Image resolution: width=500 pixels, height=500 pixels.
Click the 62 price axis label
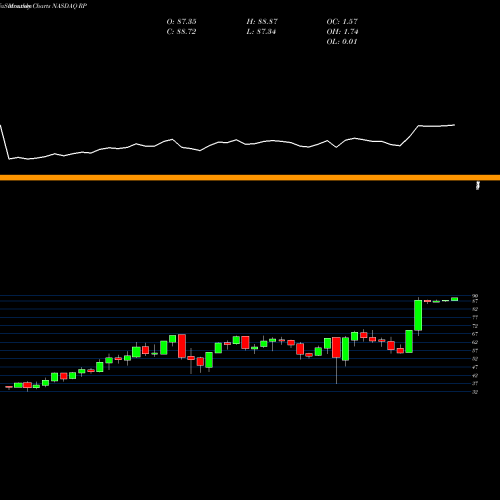point(475,342)
